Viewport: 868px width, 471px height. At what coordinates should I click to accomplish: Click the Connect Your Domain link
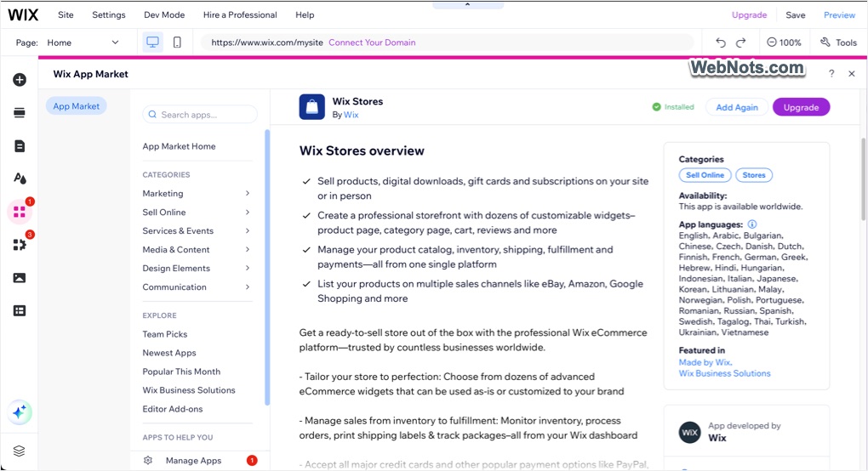click(372, 43)
